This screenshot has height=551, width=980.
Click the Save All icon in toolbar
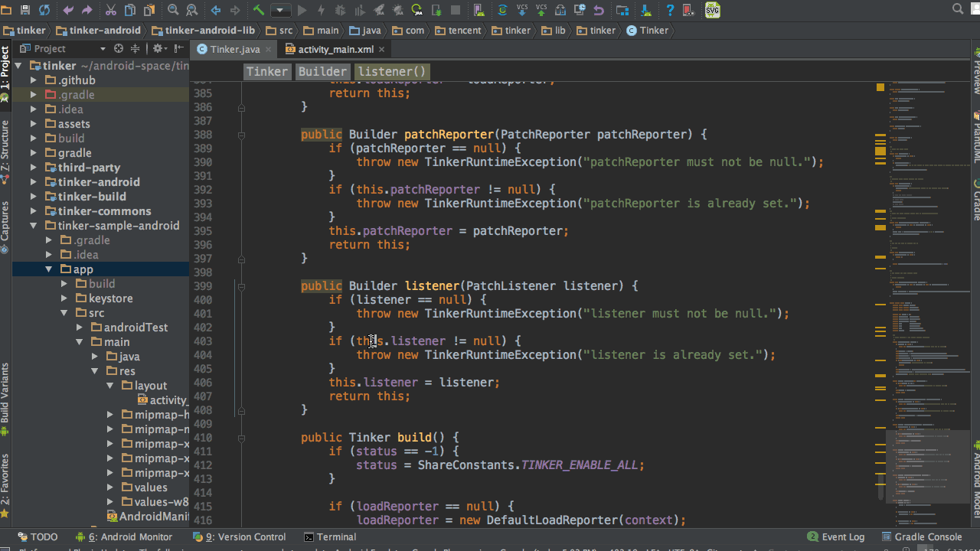(x=25, y=10)
